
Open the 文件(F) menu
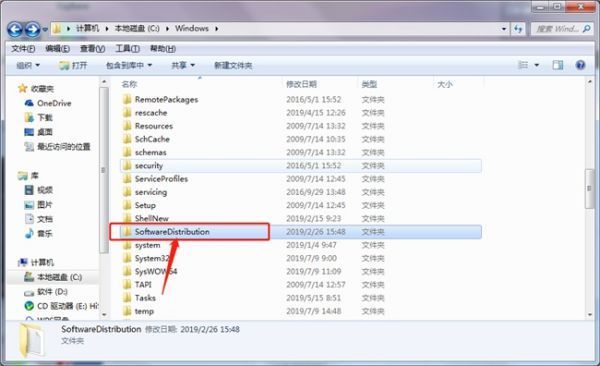click(23, 49)
